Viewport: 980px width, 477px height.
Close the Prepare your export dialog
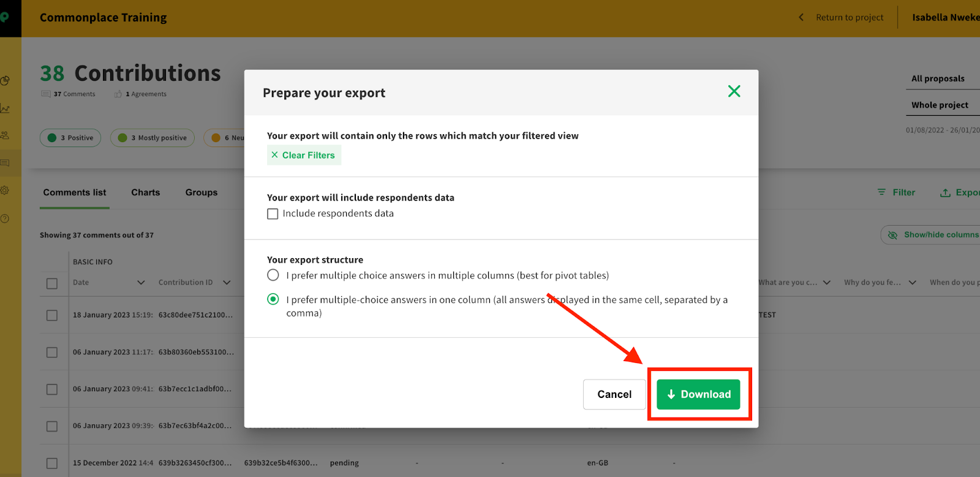pyautogui.click(x=734, y=91)
